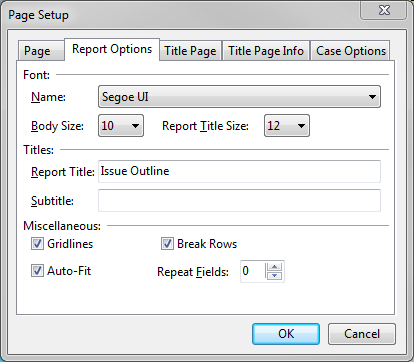Image resolution: width=414 pixels, height=362 pixels.
Task: Click the Subtitle text field
Action: pyautogui.click(x=239, y=200)
